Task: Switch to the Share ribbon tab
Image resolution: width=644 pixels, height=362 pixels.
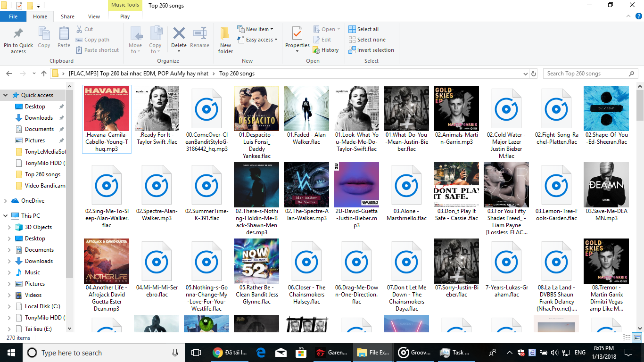Action: tap(67, 16)
